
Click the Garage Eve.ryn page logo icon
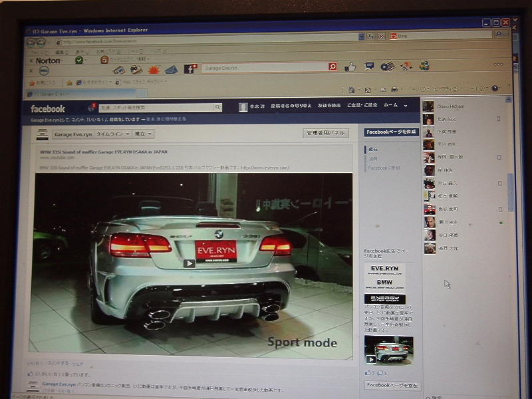point(42,134)
